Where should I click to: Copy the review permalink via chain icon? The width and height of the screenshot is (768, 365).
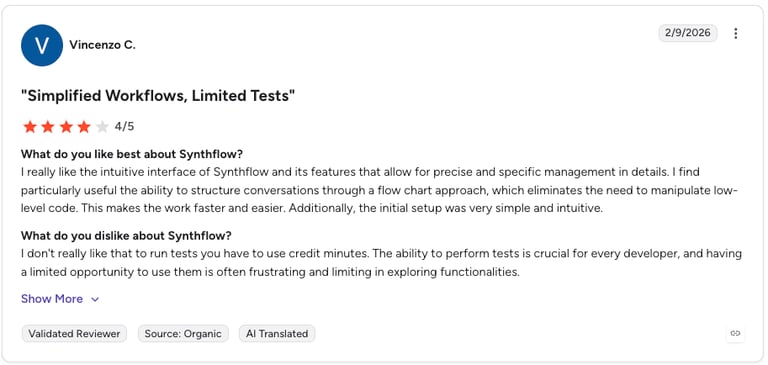pyautogui.click(x=735, y=333)
